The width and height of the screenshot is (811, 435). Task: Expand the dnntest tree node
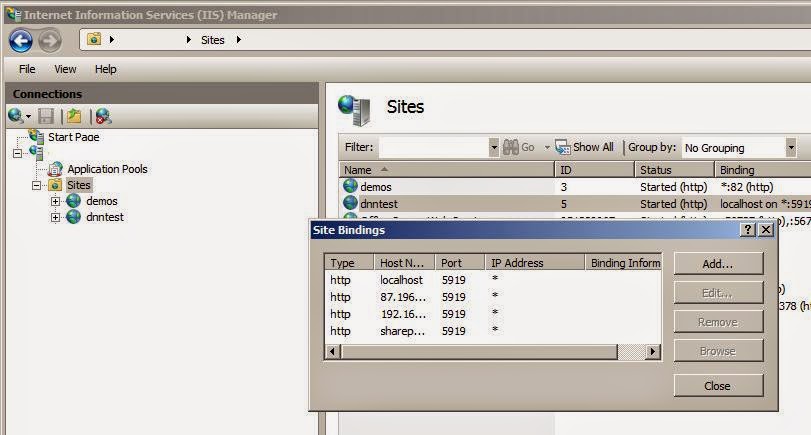(55, 217)
